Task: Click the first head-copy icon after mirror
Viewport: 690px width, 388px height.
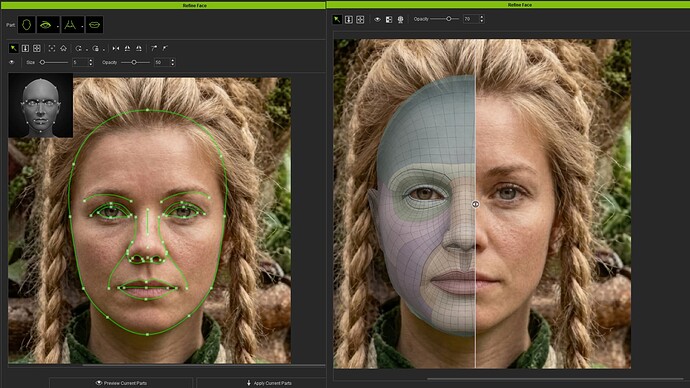Action: (x=127, y=48)
